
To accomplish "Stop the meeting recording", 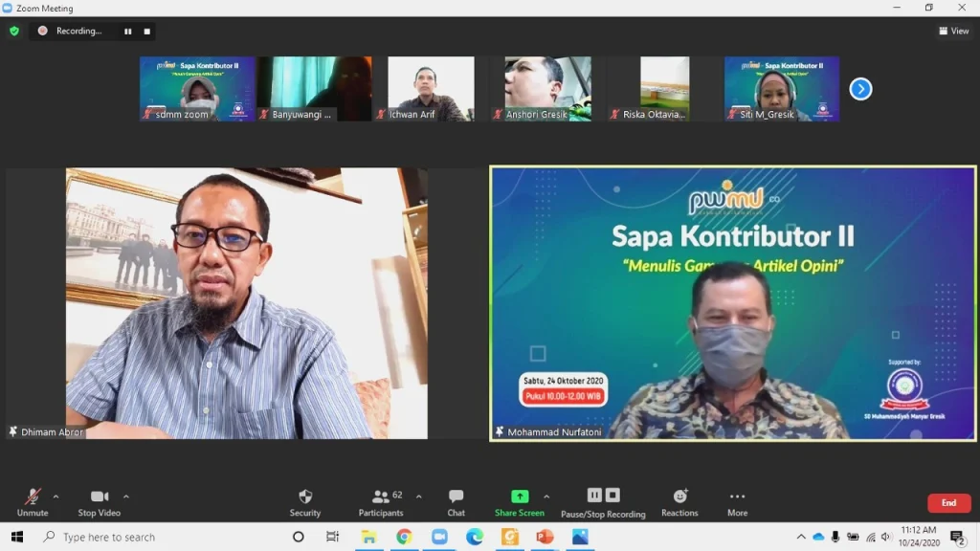I will click(145, 31).
